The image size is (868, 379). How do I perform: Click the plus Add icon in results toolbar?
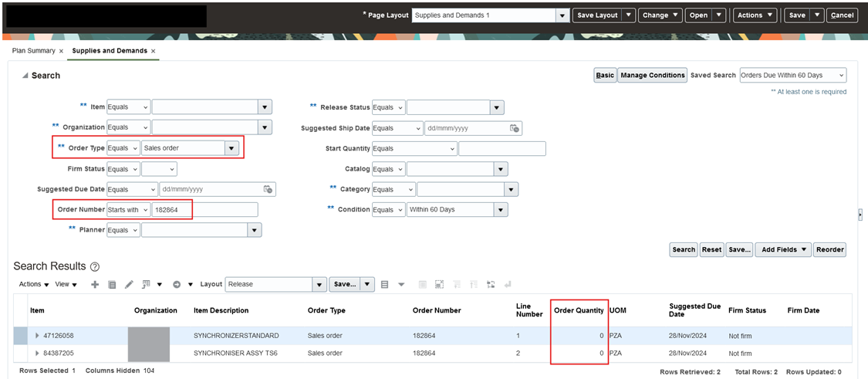click(95, 284)
